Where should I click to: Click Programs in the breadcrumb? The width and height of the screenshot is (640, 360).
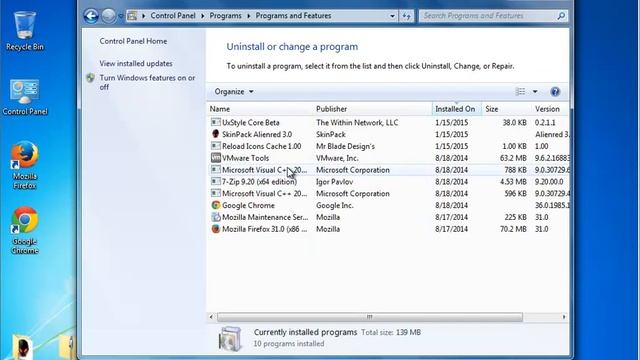pos(225,16)
